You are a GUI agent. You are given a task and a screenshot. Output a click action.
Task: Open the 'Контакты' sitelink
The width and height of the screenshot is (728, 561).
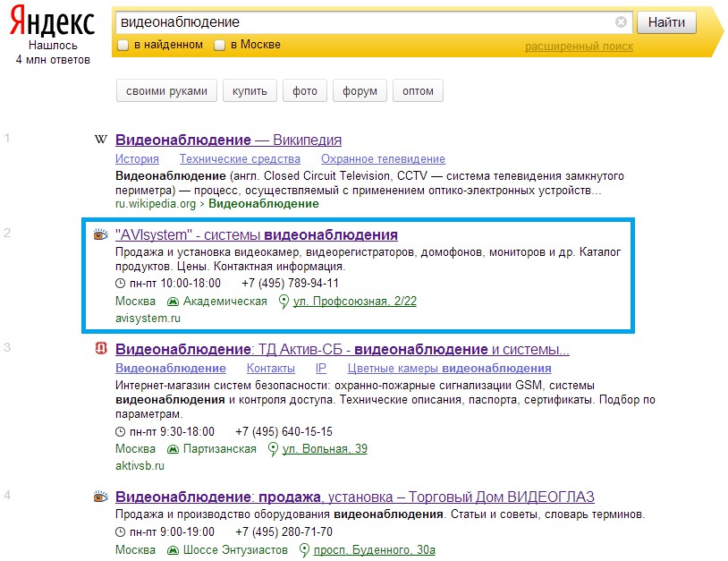[271, 369]
